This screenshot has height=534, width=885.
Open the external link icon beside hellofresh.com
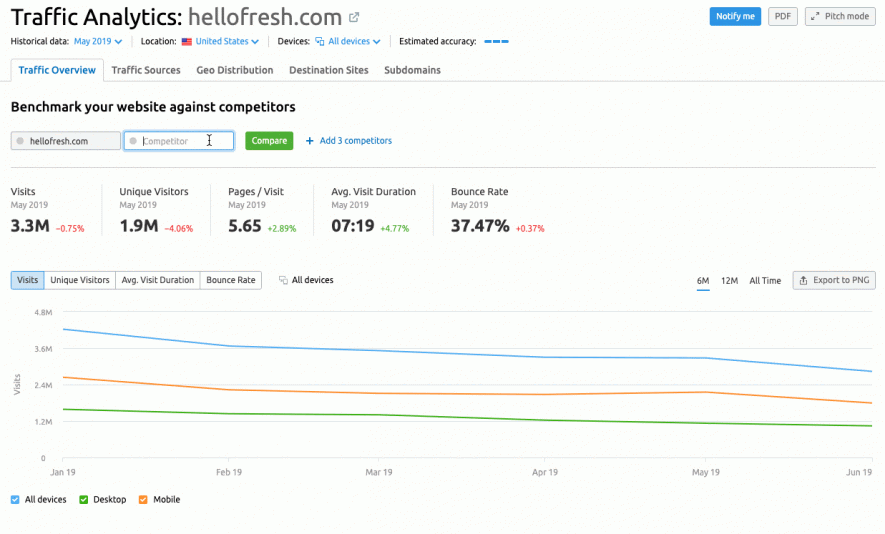tap(354, 18)
